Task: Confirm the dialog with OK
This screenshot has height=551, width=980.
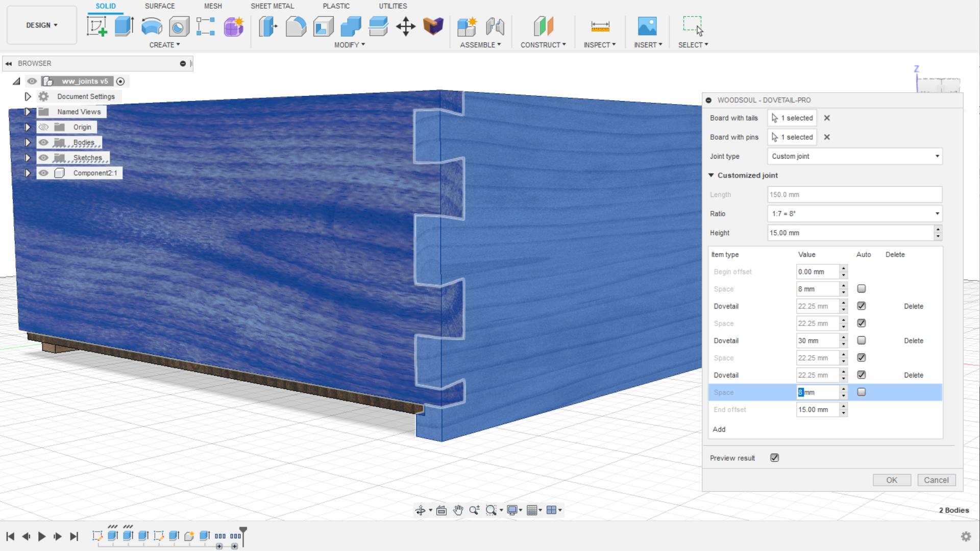Action: [x=892, y=480]
